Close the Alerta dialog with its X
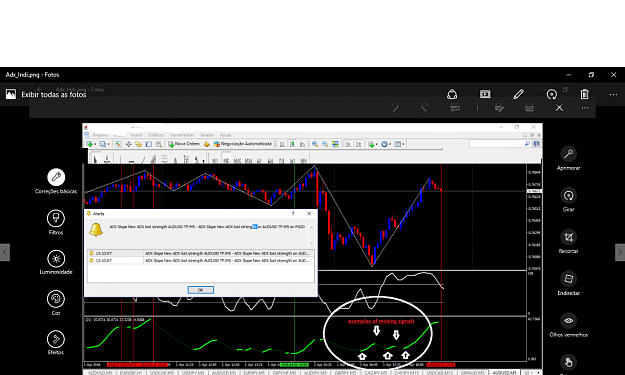Image resolution: width=625 pixels, height=375 pixels. (x=309, y=214)
